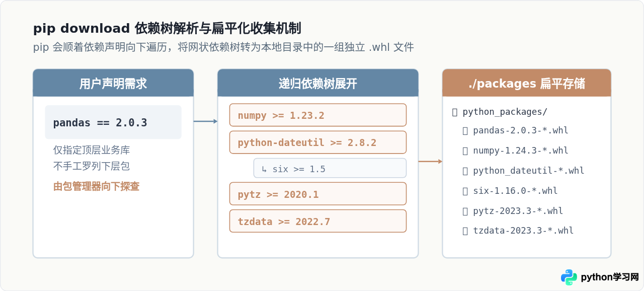Click the file icon beside numpy-1.24.3-*.whl
This screenshot has width=644, height=291.
pyautogui.click(x=465, y=151)
